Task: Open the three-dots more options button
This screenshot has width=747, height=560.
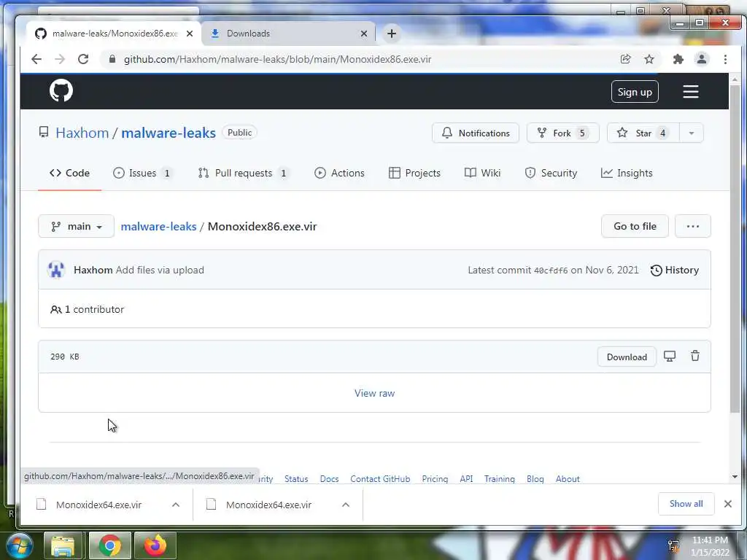Action: (693, 226)
